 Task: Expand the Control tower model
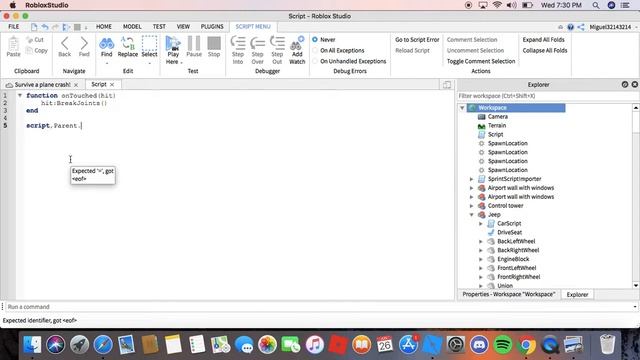pyautogui.click(x=471, y=206)
